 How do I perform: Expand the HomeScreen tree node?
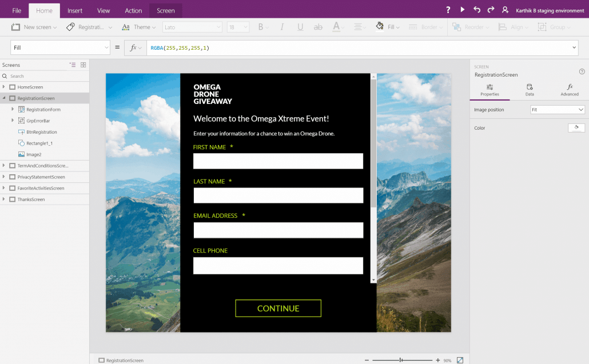pos(4,87)
